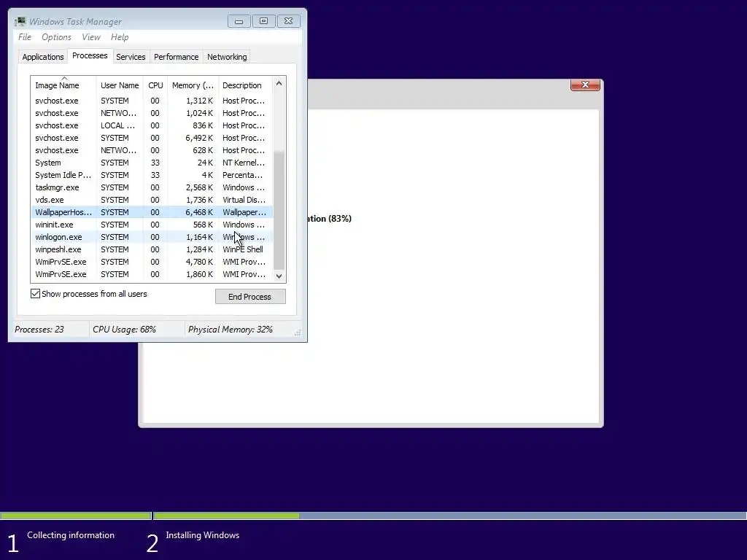Screen dimensions: 747x560
Task: Select the svchost.exe row using 1,024 K
Action: pyautogui.click(x=152, y=113)
